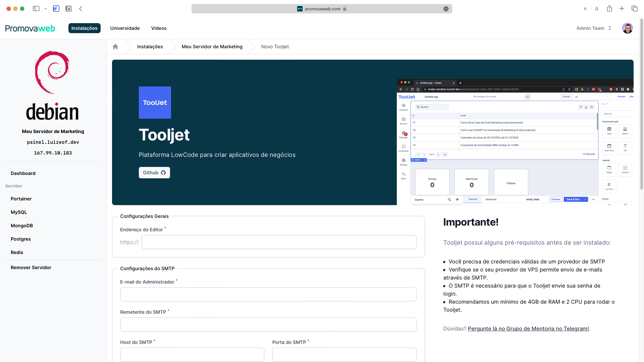Open the sidebar dropdown chevron in Safari toolbar
Image resolution: width=644 pixels, height=362 pixels.
(46, 9)
